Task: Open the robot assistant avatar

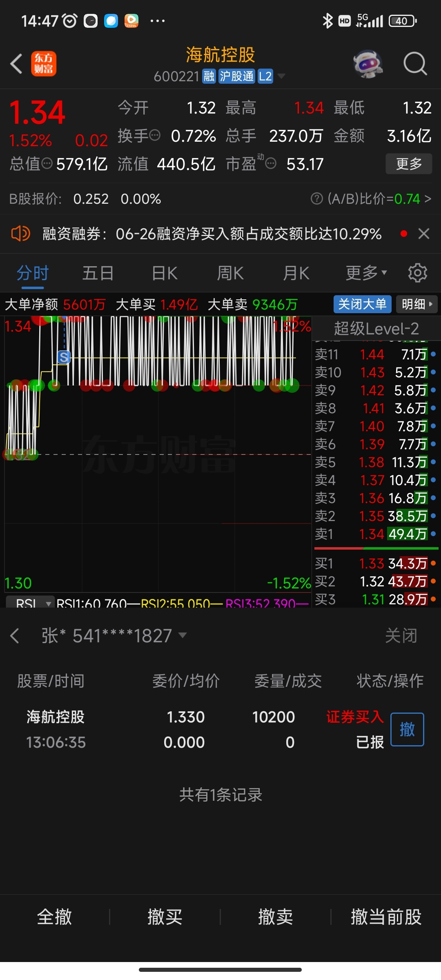Action: click(x=368, y=64)
